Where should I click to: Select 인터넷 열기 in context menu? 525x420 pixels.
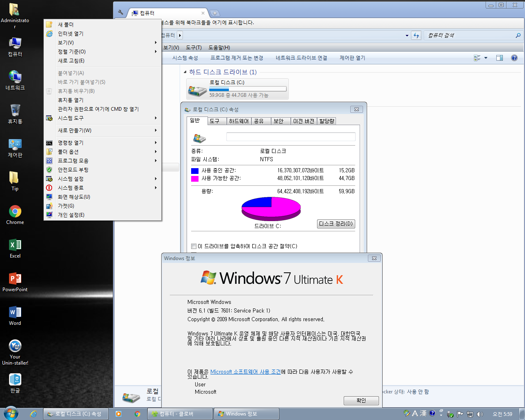pyautogui.click(x=103, y=34)
